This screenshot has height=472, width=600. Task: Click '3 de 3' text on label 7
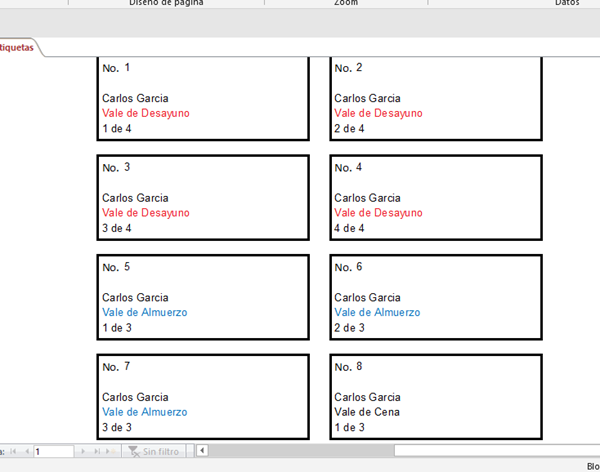click(x=116, y=428)
